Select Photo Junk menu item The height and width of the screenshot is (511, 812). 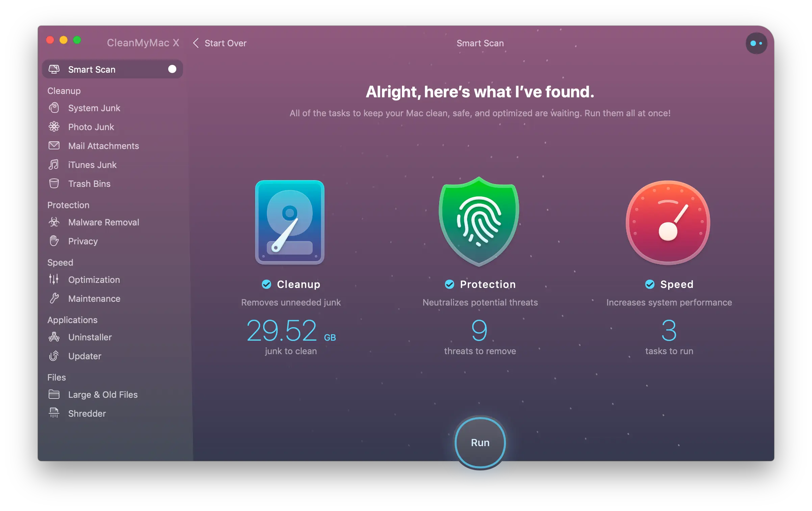coord(91,127)
